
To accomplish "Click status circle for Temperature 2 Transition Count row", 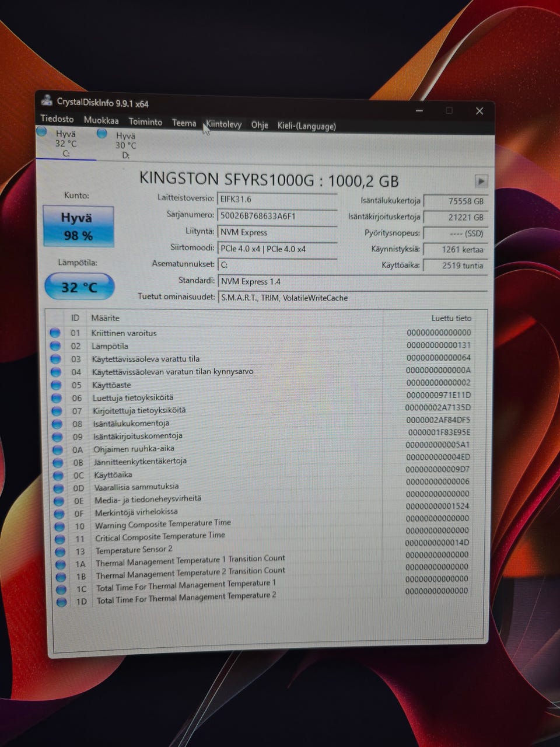I will coord(61,577).
